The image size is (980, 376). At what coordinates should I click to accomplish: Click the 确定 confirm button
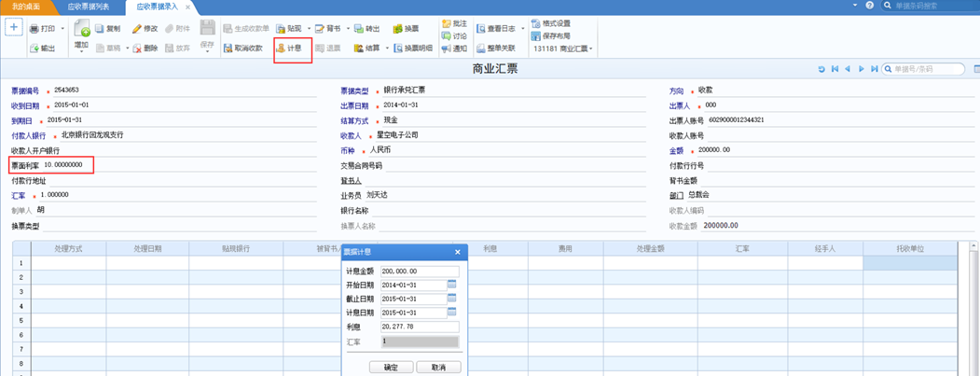click(392, 368)
